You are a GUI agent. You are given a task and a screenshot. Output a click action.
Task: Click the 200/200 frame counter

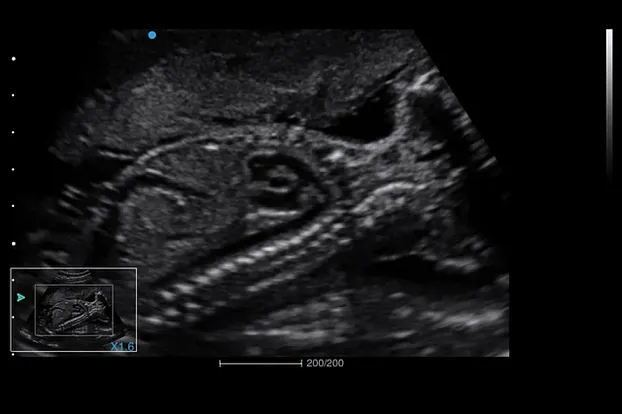pyautogui.click(x=325, y=363)
